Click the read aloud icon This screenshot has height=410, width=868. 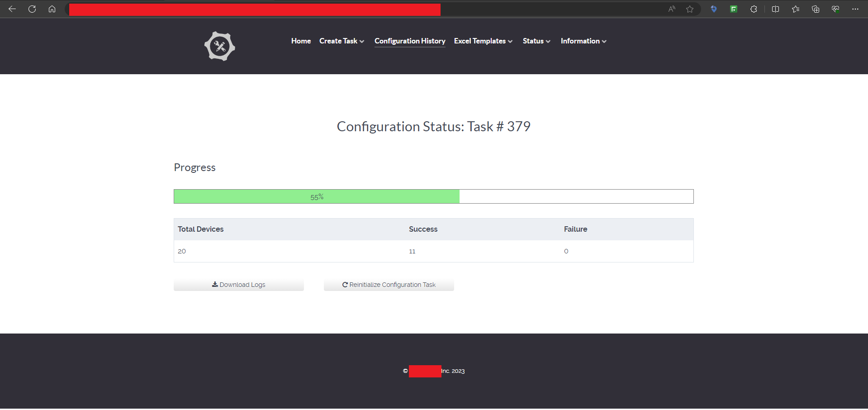[x=672, y=9]
